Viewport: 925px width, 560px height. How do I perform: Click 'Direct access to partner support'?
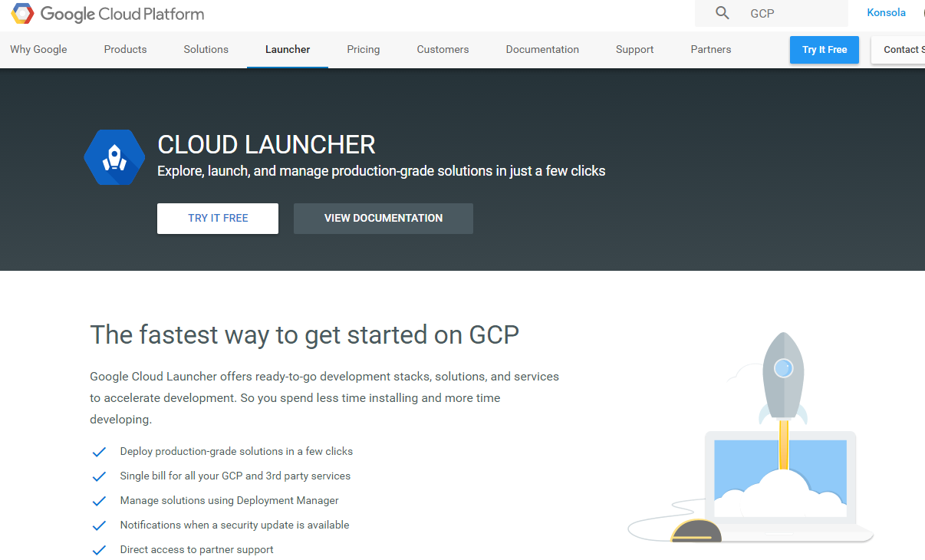[197, 549]
